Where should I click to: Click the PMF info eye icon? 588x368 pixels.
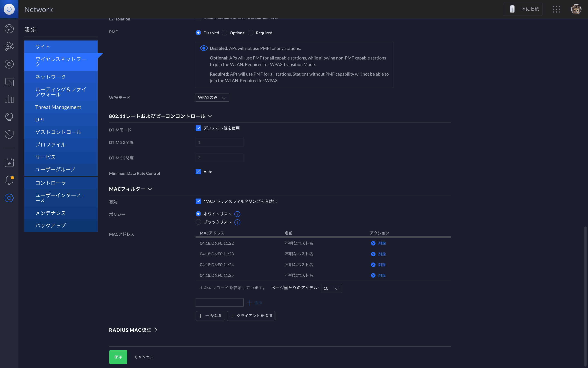(x=204, y=48)
